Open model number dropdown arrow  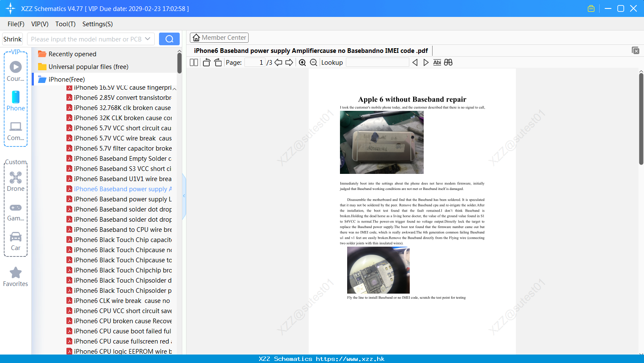point(148,39)
